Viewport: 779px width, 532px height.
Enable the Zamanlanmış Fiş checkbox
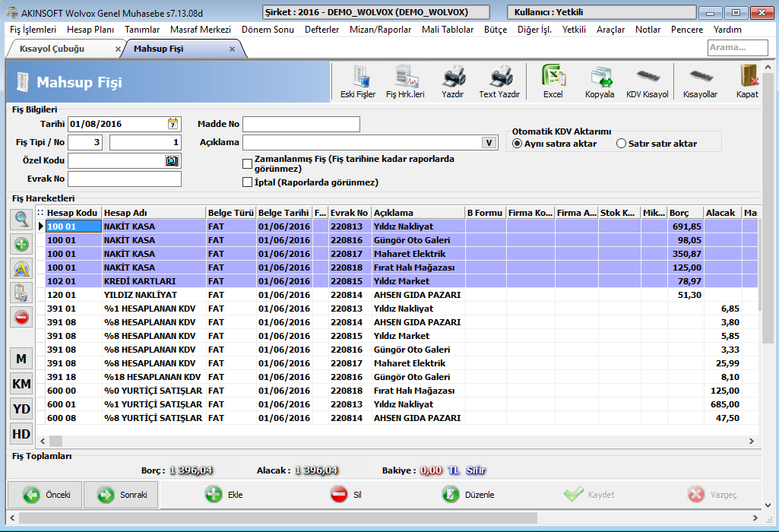(x=247, y=164)
